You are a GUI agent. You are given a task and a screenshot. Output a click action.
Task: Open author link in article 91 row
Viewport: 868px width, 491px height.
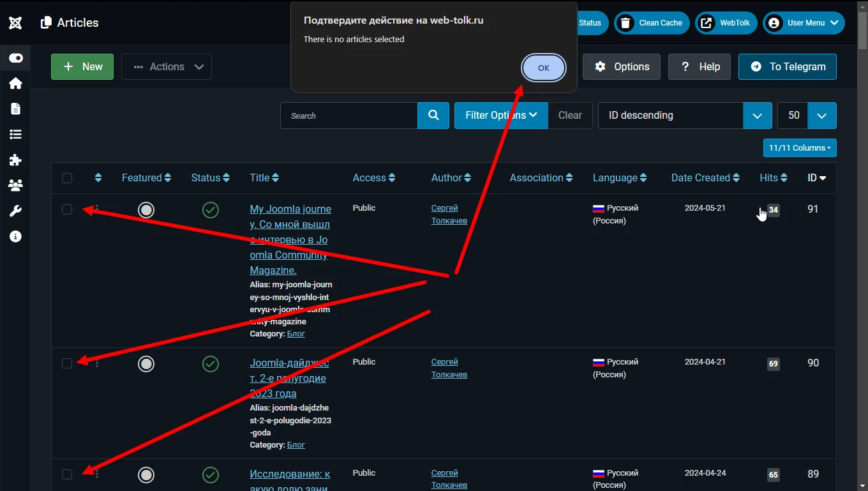tap(449, 215)
